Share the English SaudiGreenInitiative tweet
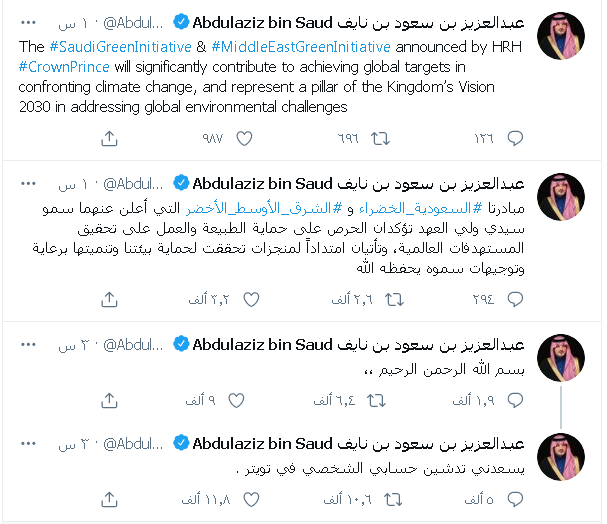 pos(110,135)
